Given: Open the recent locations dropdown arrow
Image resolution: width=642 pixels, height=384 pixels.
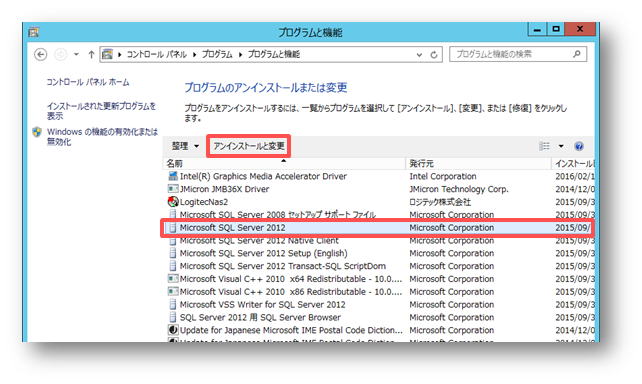Looking at the screenshot, I should 76,54.
